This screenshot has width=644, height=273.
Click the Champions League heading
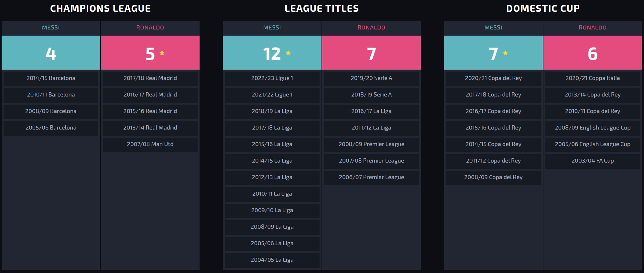point(100,8)
